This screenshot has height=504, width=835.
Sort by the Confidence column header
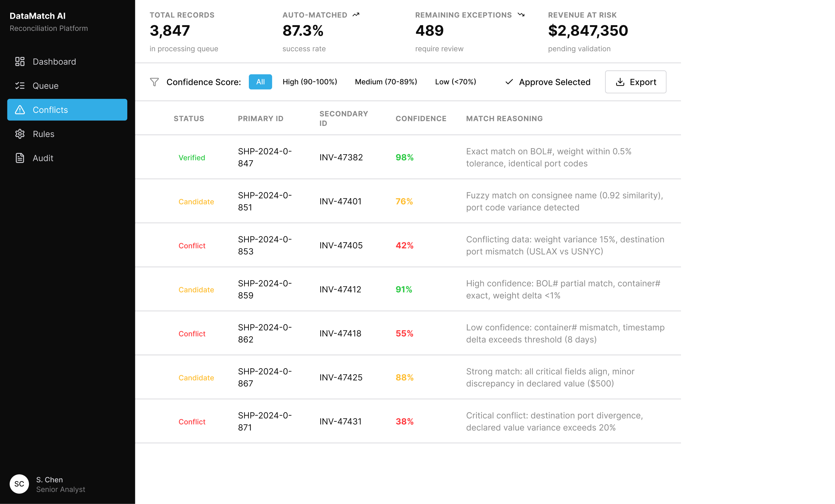421,119
